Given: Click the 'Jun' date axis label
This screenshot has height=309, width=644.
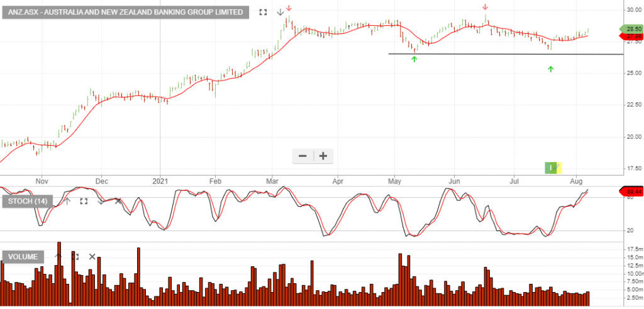Looking at the screenshot, I should click(x=454, y=180).
